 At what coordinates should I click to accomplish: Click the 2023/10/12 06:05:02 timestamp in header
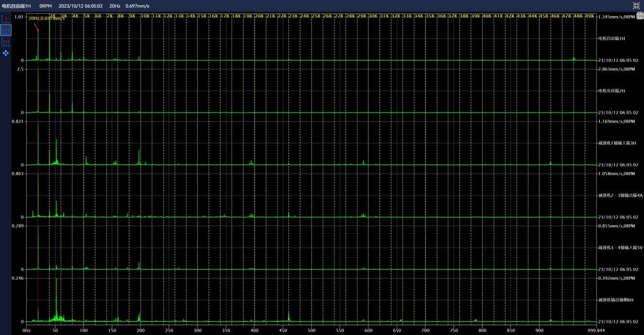tap(80, 6)
